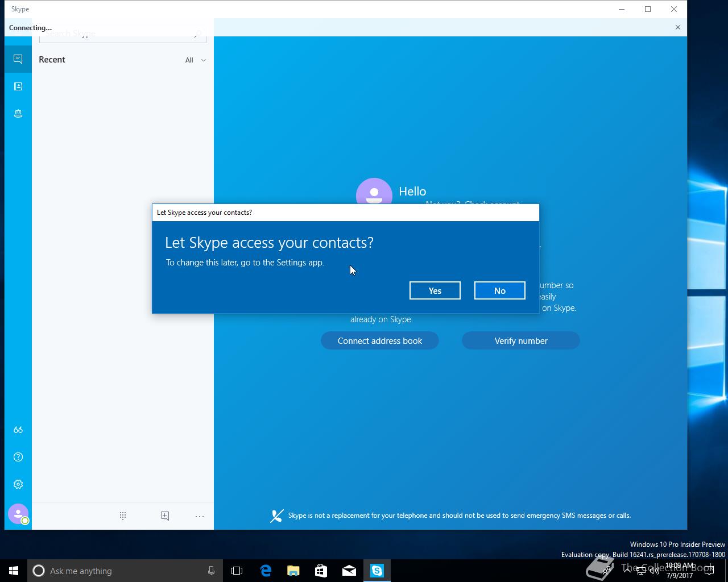Open Task View from taskbar
Screen dimensions: 728x582
point(237,571)
